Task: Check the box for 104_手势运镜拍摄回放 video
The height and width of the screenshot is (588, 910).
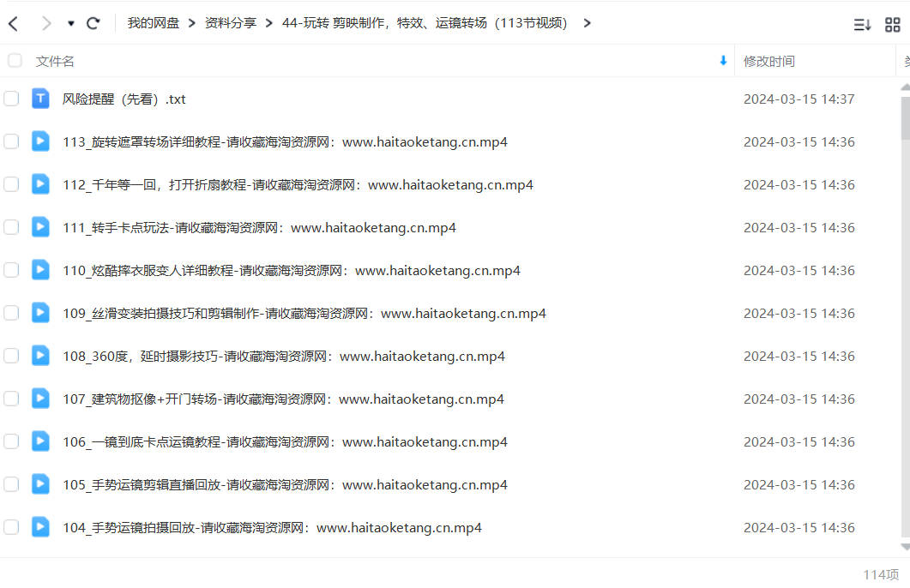Action: point(11,528)
